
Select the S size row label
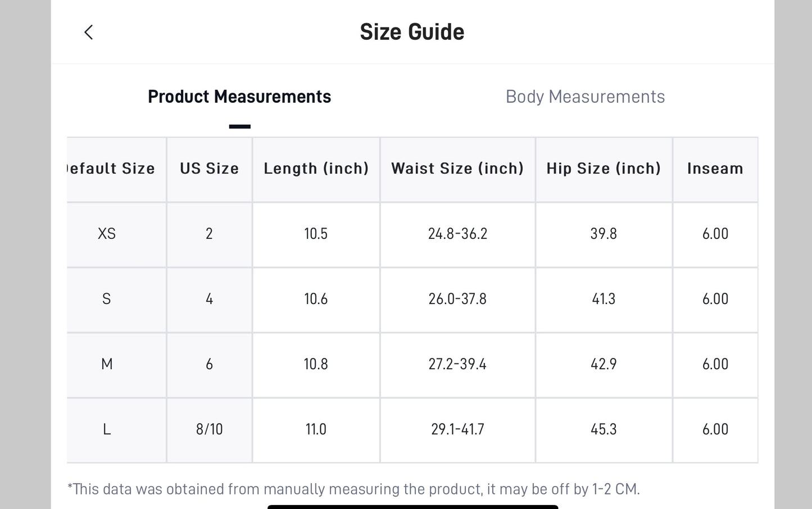click(107, 299)
